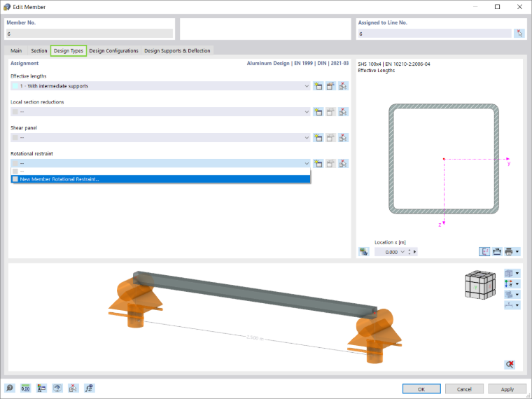
Task: Show dimensions in section preview
Action: [x=497, y=252]
